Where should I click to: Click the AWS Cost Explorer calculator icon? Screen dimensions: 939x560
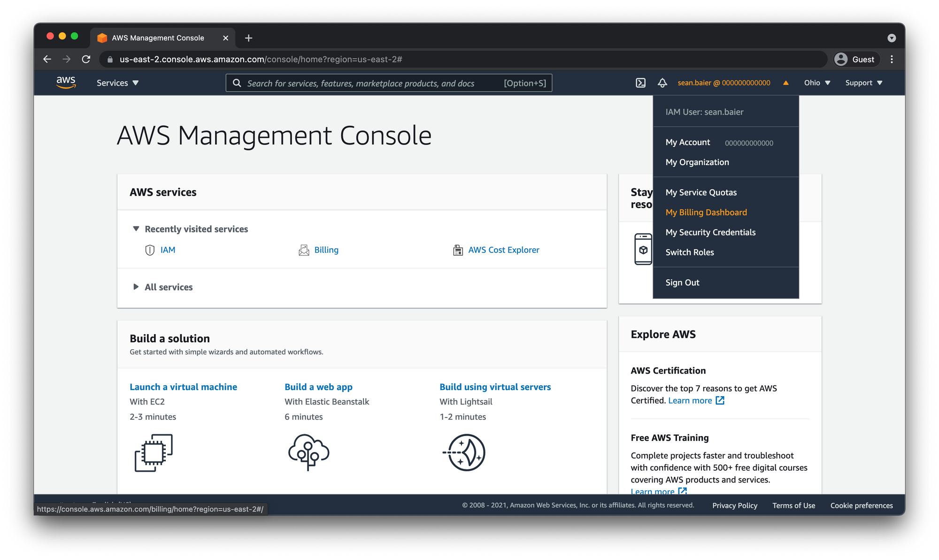pos(458,250)
